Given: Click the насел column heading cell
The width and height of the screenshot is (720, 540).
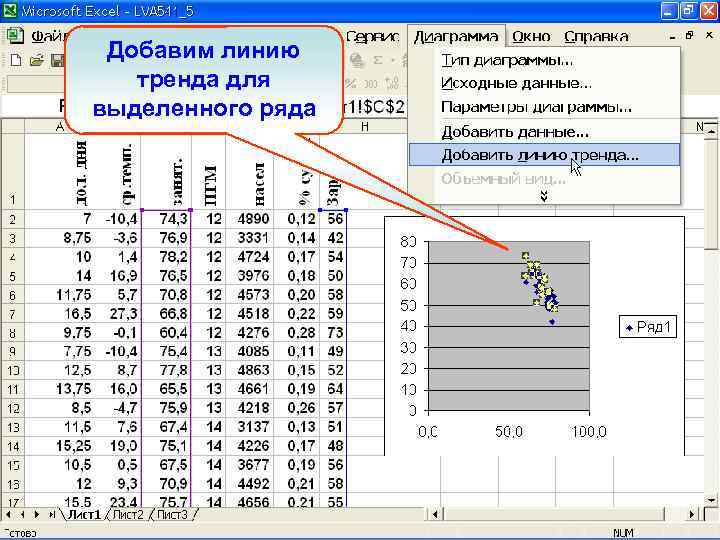Looking at the screenshot, I should click(x=249, y=172).
